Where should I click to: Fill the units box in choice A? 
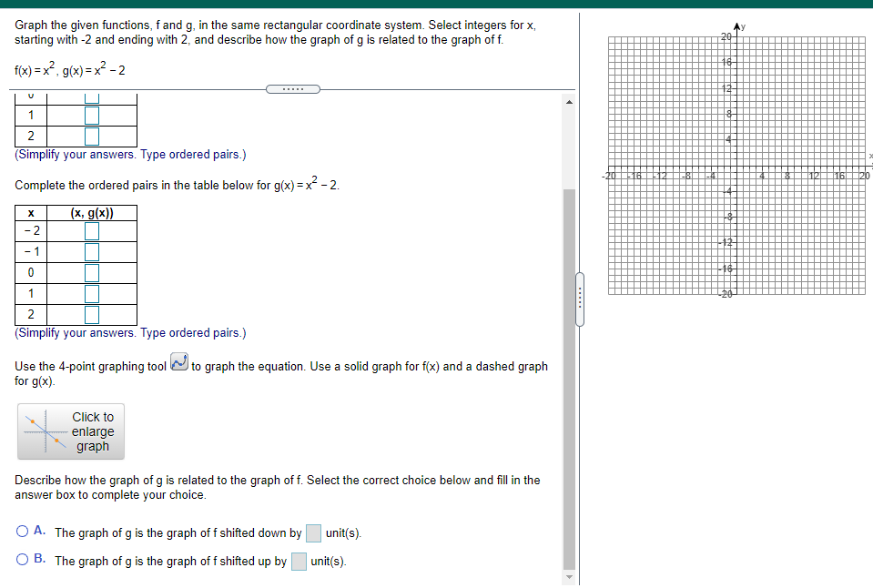tap(313, 532)
